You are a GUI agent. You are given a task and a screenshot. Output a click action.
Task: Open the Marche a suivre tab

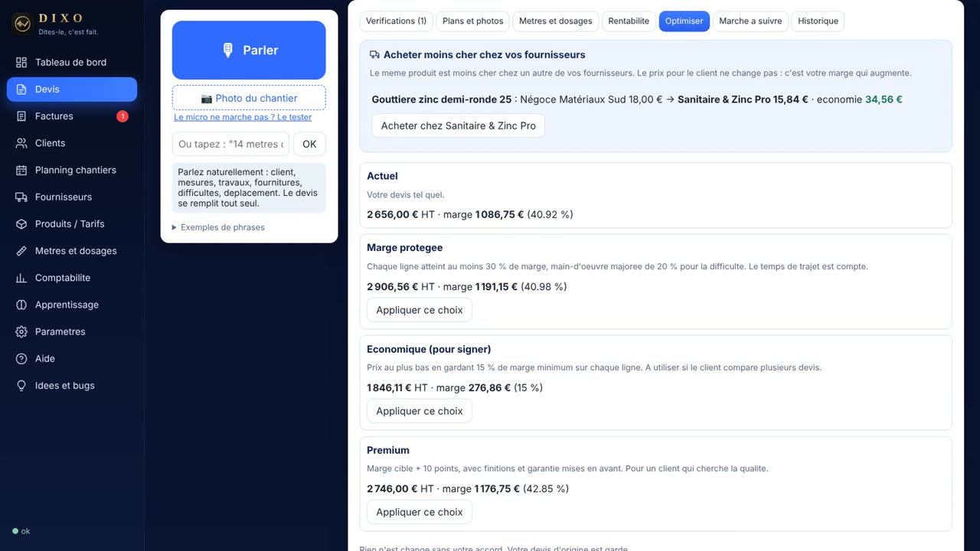(x=750, y=21)
